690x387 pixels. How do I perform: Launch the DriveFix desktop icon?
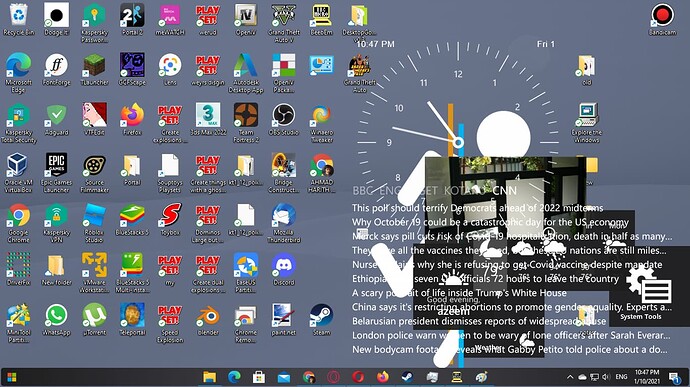point(18,269)
